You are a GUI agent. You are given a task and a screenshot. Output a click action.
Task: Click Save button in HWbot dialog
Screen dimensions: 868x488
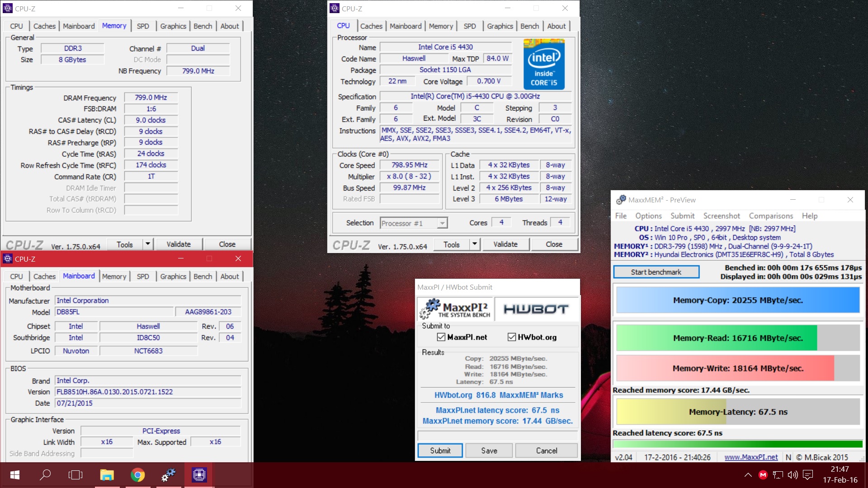coord(489,450)
